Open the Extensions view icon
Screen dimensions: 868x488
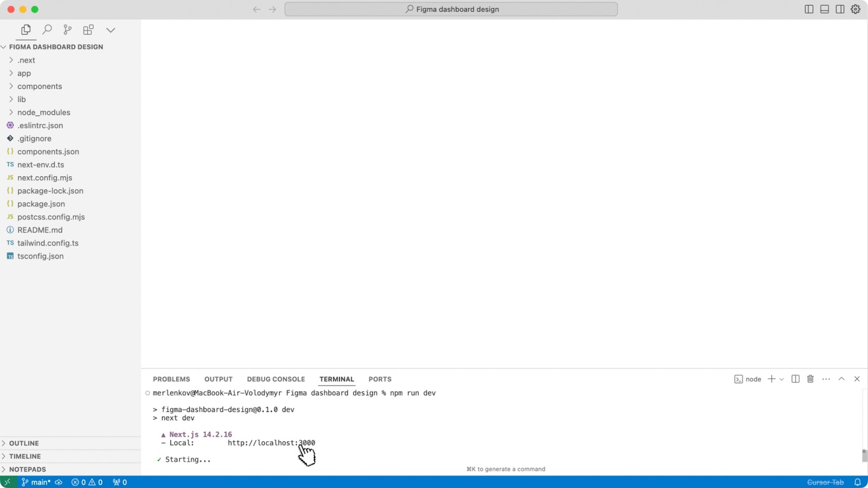click(x=88, y=30)
